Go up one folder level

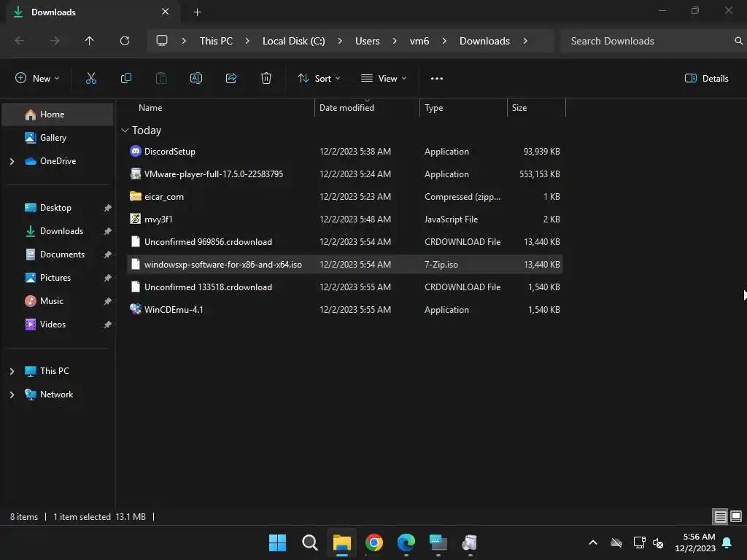89,41
